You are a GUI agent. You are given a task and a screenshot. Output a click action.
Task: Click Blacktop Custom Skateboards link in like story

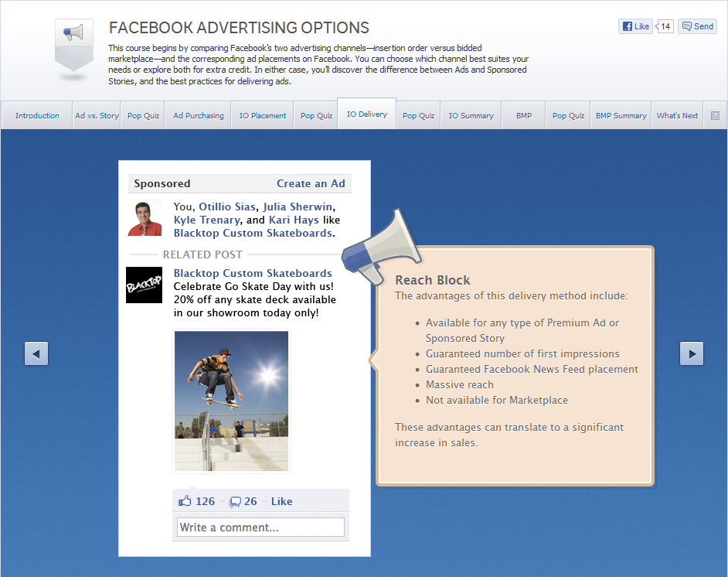(x=253, y=234)
